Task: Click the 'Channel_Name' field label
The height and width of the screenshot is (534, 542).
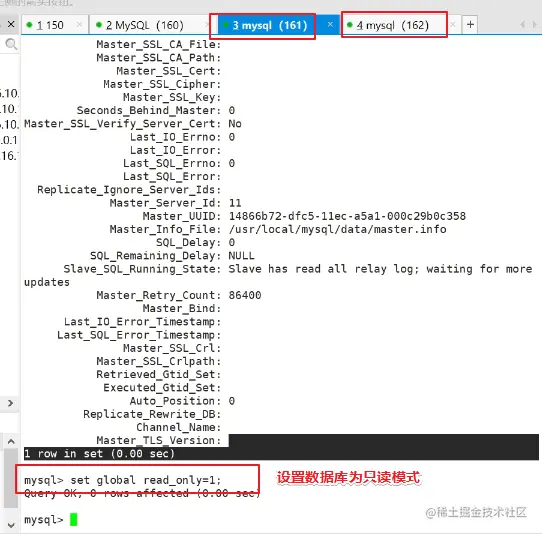Action: pyautogui.click(x=178, y=427)
